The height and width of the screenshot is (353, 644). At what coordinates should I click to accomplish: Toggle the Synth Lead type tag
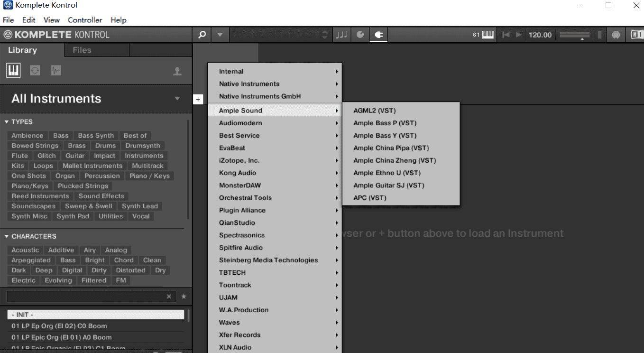coord(140,206)
